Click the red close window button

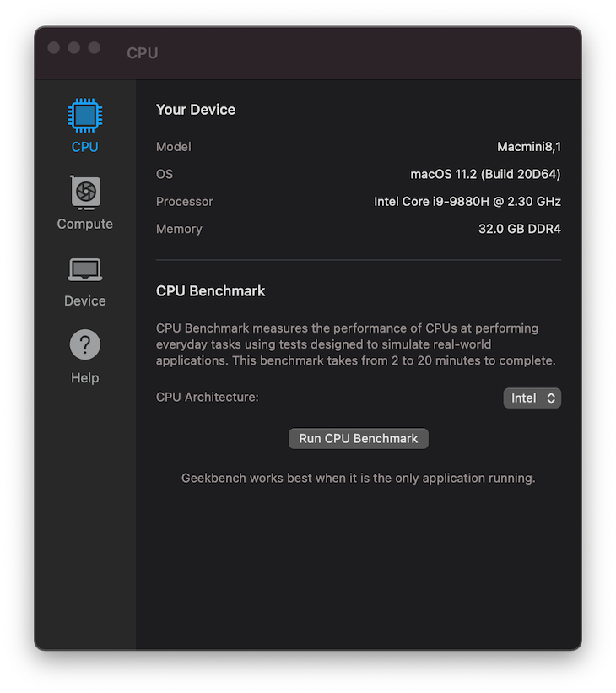[x=54, y=48]
